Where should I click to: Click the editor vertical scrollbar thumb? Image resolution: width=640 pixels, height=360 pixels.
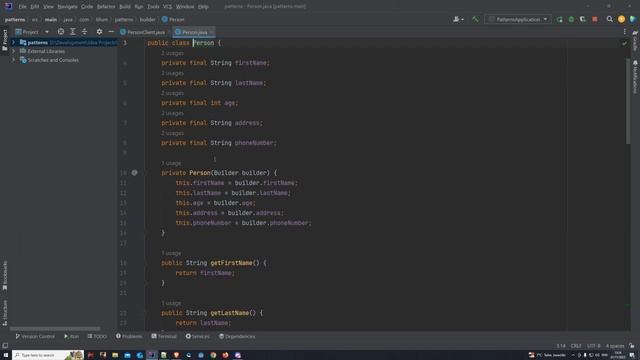tap(628, 101)
